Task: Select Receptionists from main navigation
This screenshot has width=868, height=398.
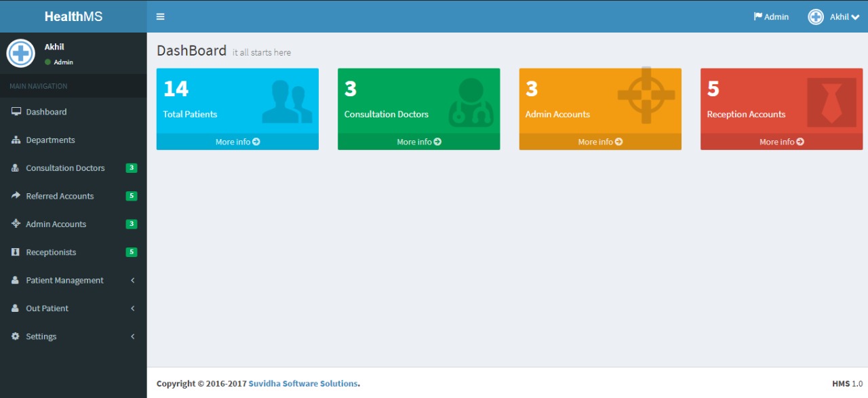Action: click(x=51, y=252)
